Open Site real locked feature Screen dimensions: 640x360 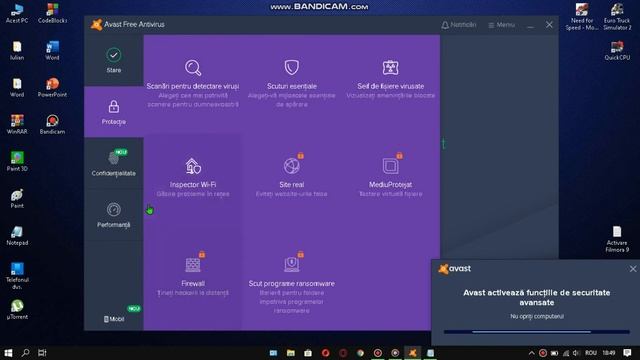[291, 177]
